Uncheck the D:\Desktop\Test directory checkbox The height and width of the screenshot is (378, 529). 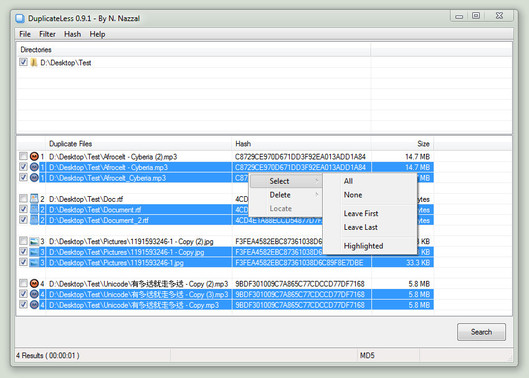(23, 62)
